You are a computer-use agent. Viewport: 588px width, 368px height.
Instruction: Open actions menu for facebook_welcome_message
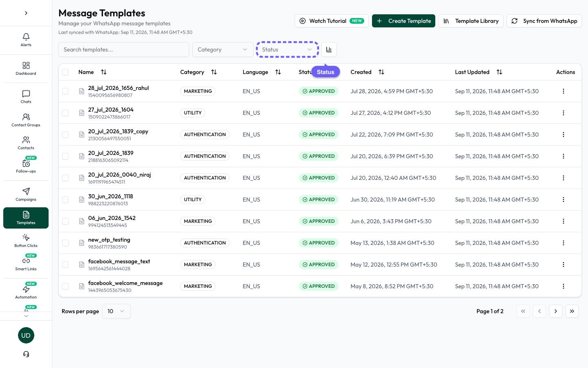(563, 286)
